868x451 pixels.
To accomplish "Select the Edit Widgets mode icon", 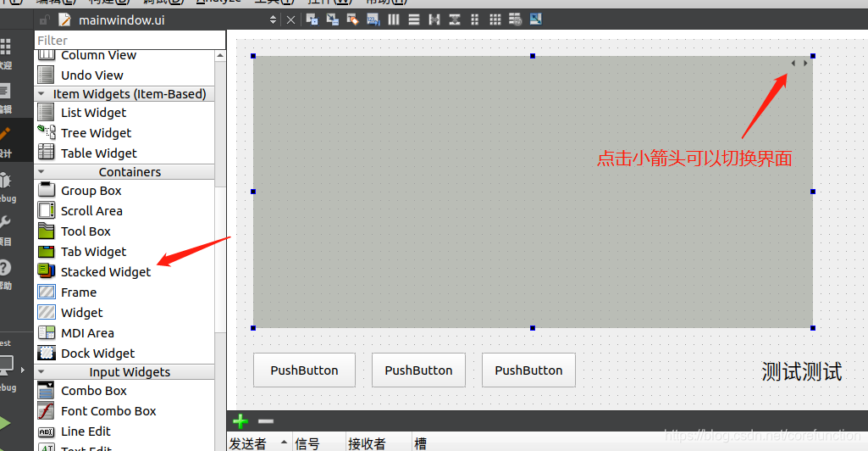I will (312, 20).
